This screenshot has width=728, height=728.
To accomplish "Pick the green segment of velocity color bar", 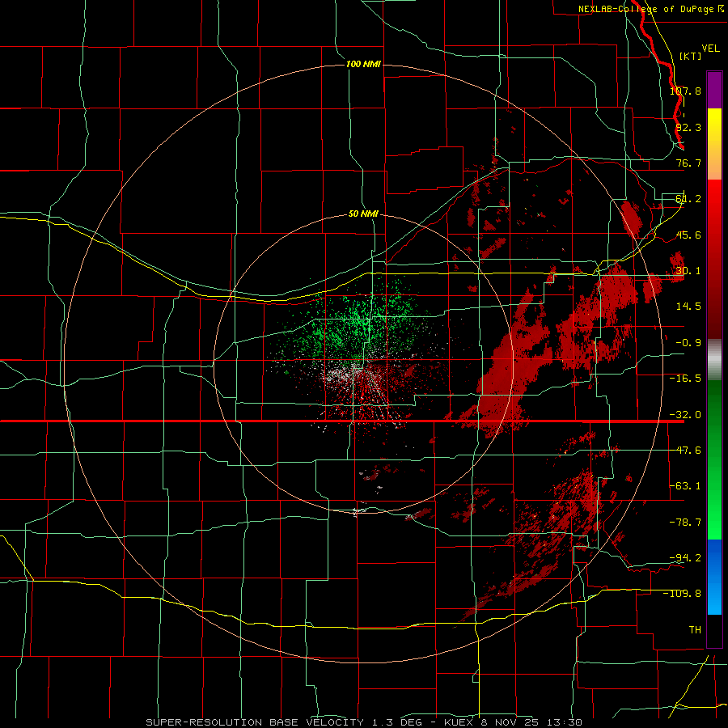I will click(714, 459).
